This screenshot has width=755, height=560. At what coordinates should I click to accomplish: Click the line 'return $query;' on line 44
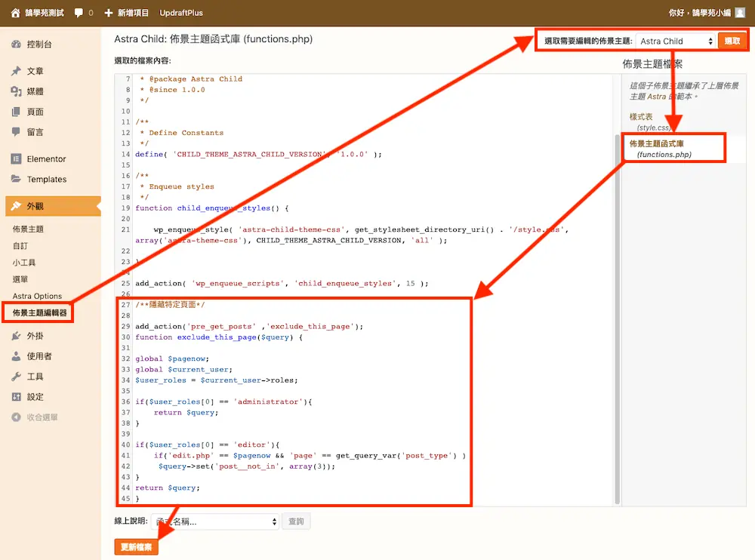[x=168, y=488]
